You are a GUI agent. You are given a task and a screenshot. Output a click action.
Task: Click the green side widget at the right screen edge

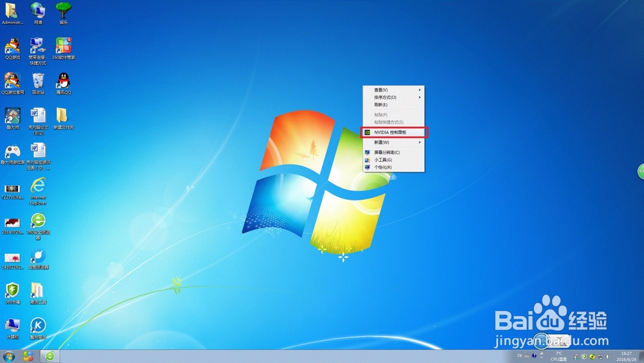point(641,171)
